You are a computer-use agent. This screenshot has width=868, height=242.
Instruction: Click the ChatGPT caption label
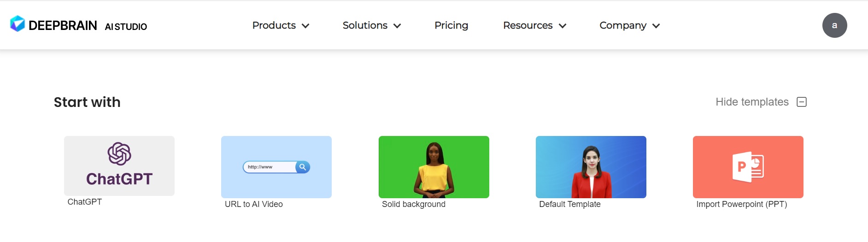point(85,202)
